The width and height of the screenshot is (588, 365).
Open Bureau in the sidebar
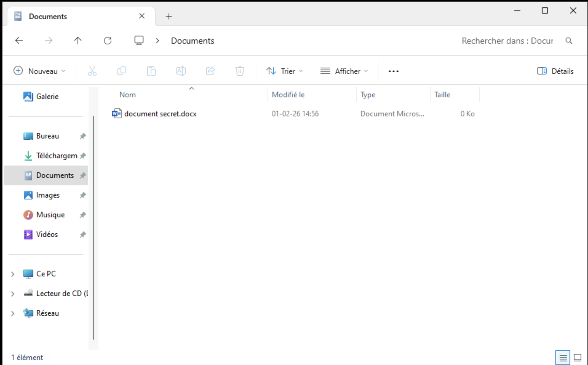(46, 136)
